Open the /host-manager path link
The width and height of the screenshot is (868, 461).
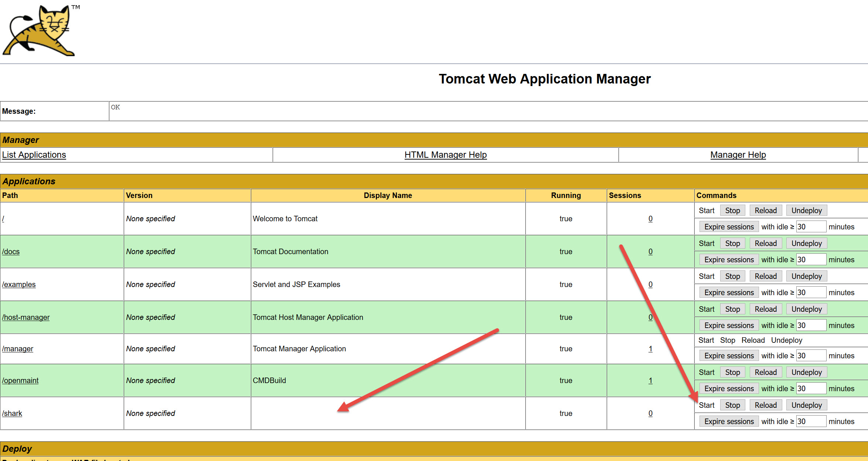click(x=26, y=317)
